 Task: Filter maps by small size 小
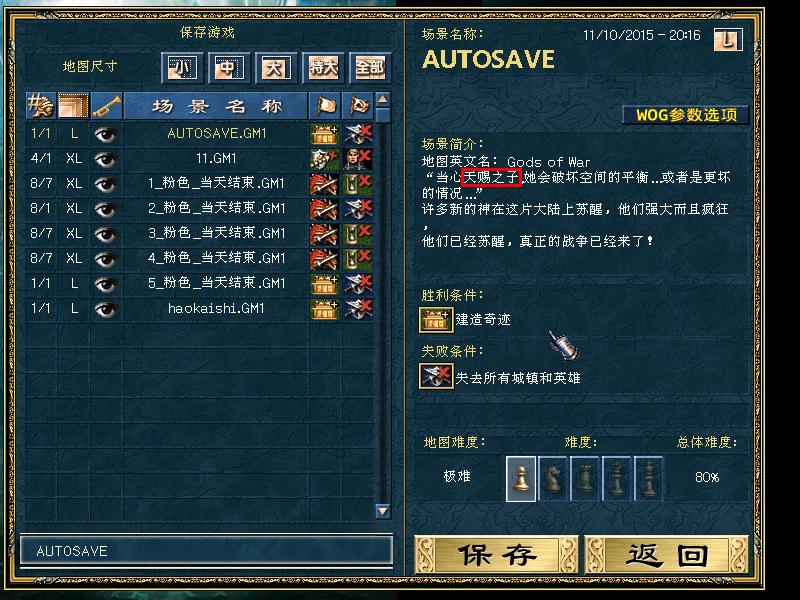182,67
